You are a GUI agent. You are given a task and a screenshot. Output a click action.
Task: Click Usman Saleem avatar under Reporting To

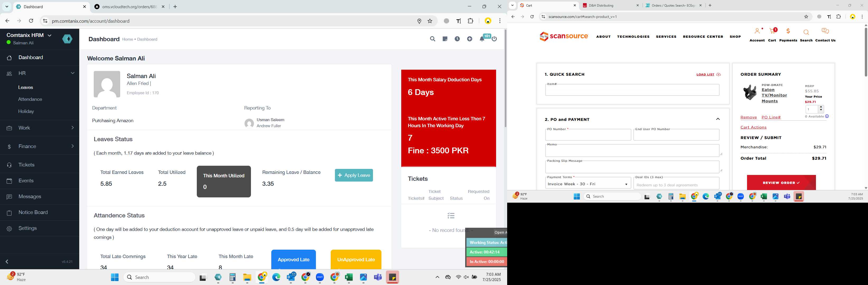pyautogui.click(x=249, y=123)
